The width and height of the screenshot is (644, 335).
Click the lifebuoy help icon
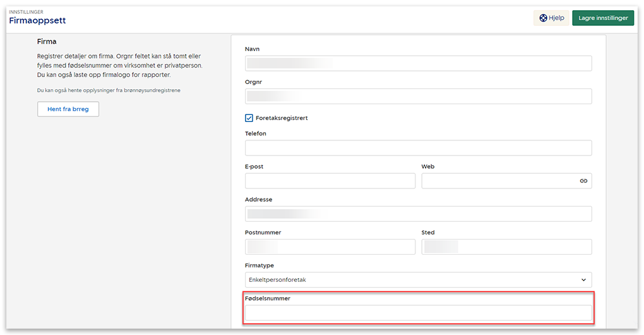coord(543,18)
